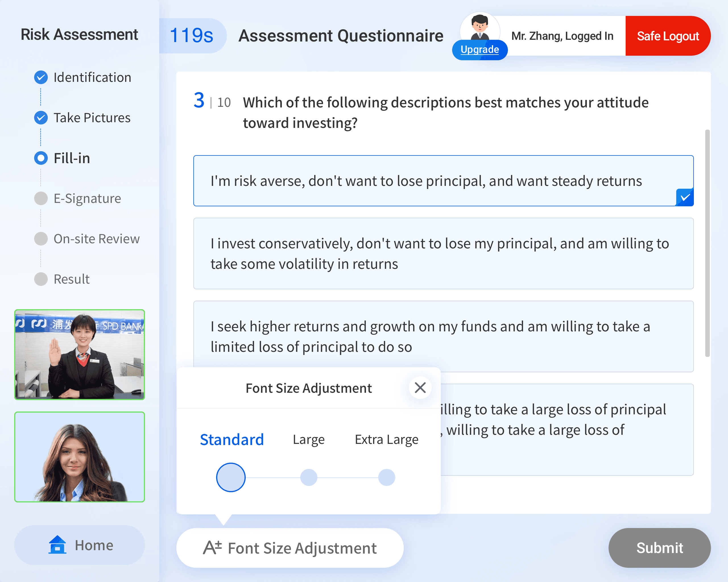This screenshot has height=582, width=728.
Task: Click the Extra Large slider dot
Action: 386,477
